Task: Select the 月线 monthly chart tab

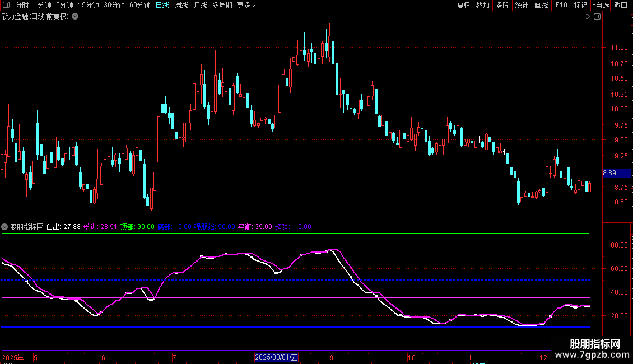Action: pyautogui.click(x=200, y=5)
